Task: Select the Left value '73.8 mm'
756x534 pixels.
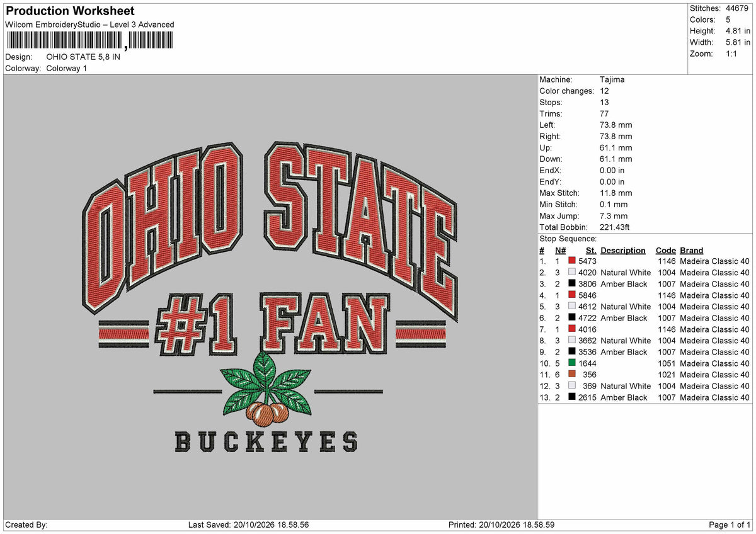Action: [616, 125]
